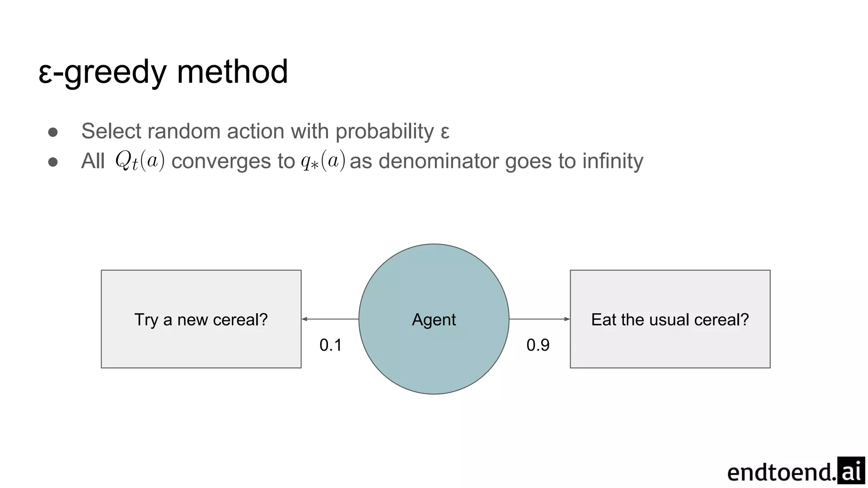
Task: Click 'as denominator goes to infinity' text
Action: pos(496,161)
